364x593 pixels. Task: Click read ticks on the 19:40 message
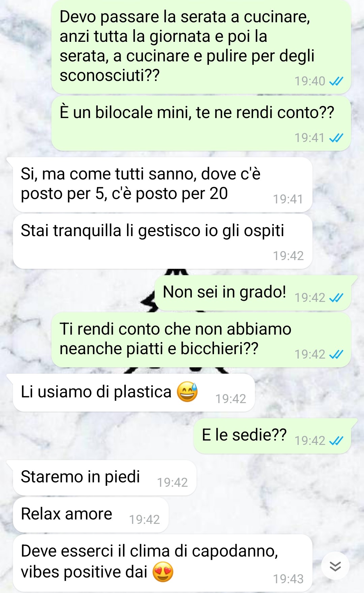click(x=336, y=81)
